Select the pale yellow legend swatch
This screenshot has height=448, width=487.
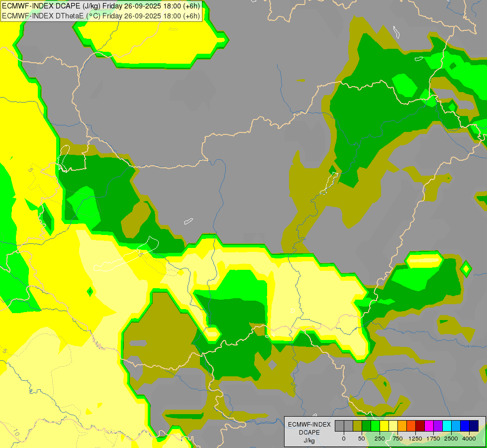393,426
